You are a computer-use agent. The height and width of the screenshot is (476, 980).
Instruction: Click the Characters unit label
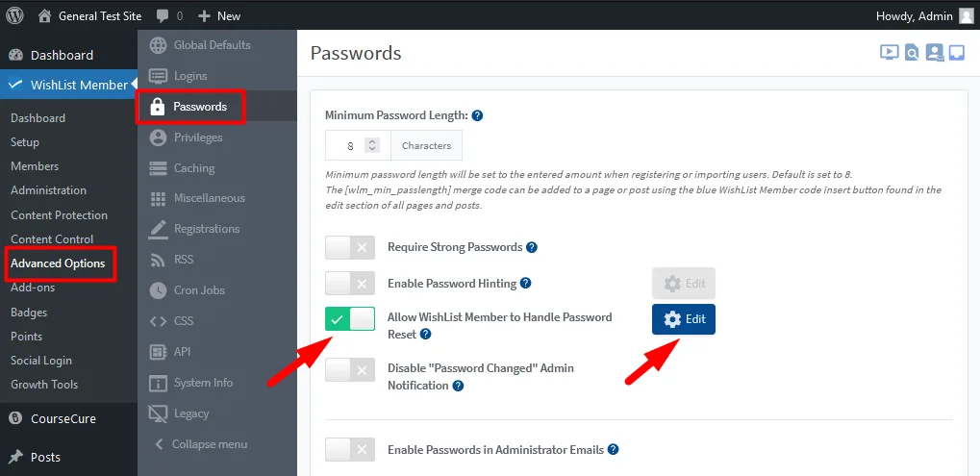[x=426, y=145]
